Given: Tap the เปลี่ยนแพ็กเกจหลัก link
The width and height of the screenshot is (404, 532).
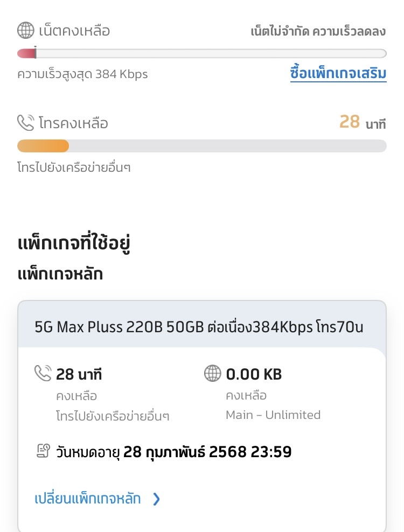Looking at the screenshot, I should (88, 499).
